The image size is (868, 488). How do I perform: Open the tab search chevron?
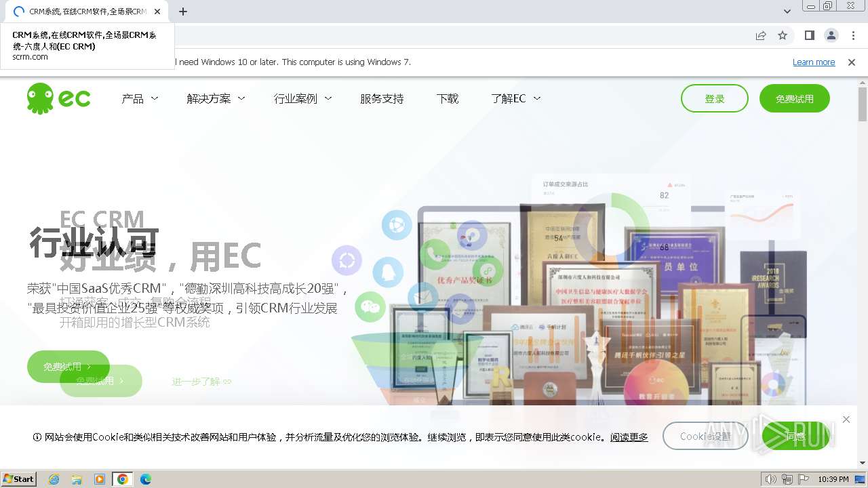[x=787, y=12]
